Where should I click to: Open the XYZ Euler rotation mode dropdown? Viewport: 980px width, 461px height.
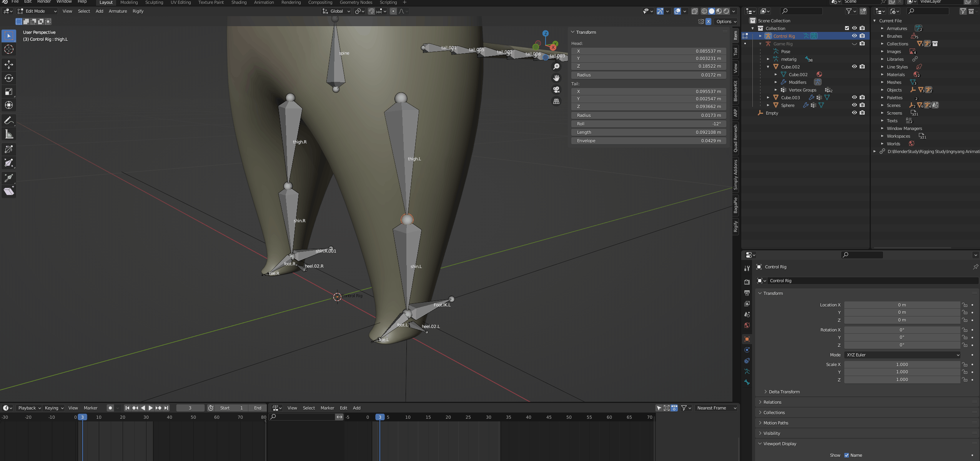point(902,355)
